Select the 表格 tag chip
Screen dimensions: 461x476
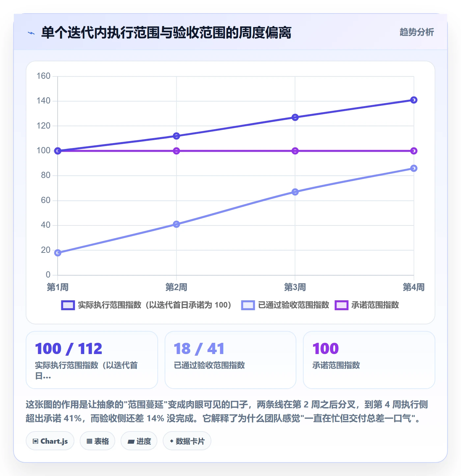pyautogui.click(x=97, y=441)
